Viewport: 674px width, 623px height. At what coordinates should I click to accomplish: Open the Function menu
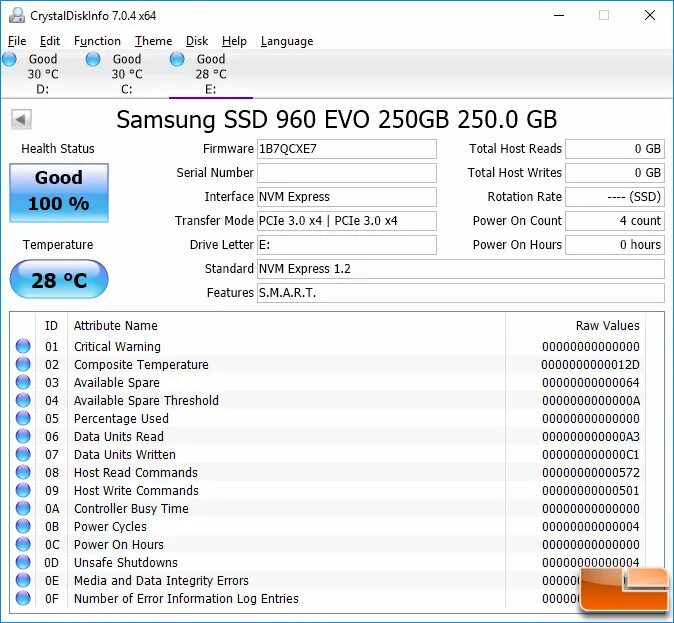pyautogui.click(x=97, y=41)
